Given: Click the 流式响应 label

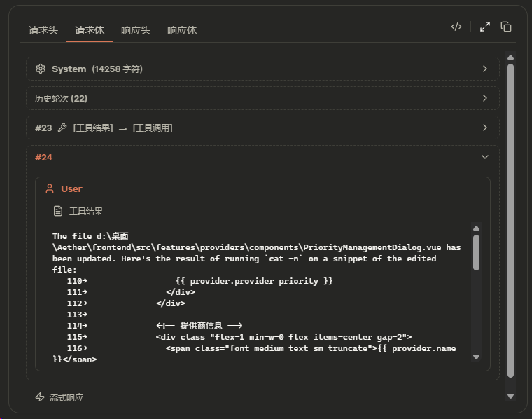Looking at the screenshot, I should [x=66, y=397].
